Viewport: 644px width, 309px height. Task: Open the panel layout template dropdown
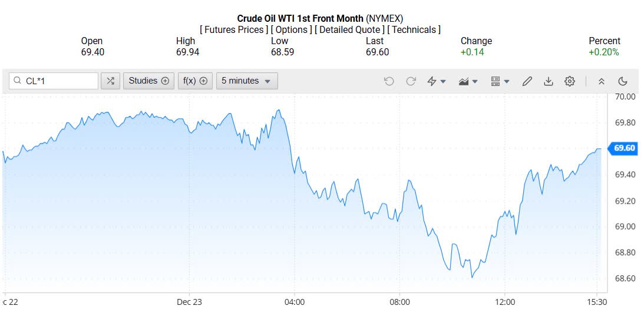[x=500, y=81]
